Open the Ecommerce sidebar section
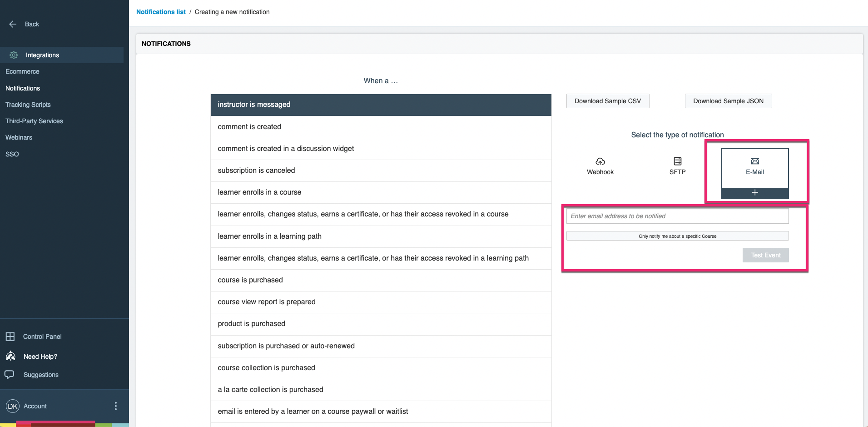 [22, 71]
